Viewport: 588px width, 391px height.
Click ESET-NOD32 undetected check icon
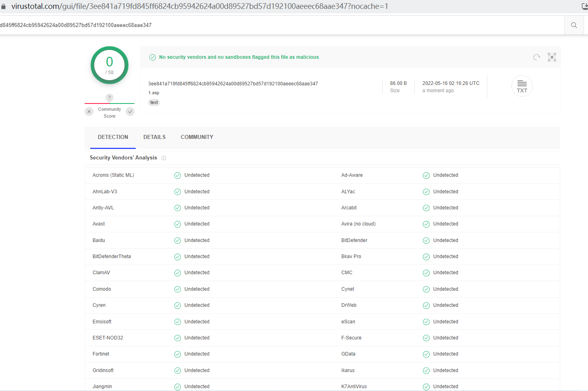point(178,338)
